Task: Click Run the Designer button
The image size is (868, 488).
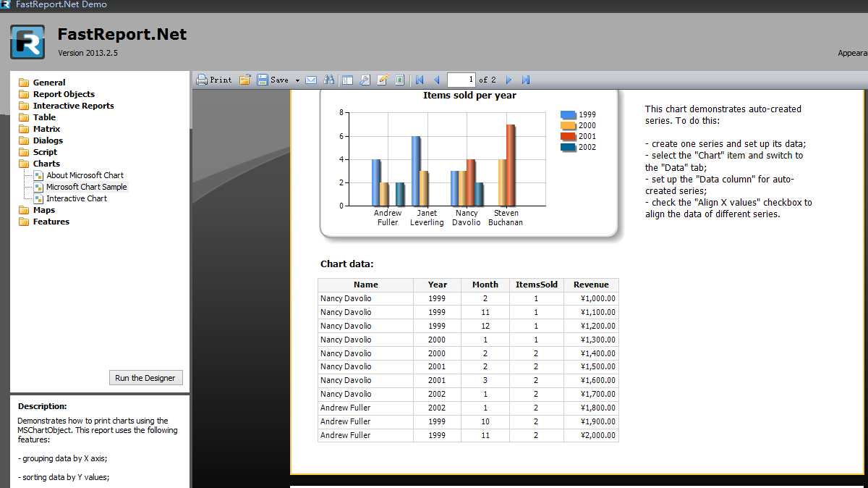Action: pos(145,378)
